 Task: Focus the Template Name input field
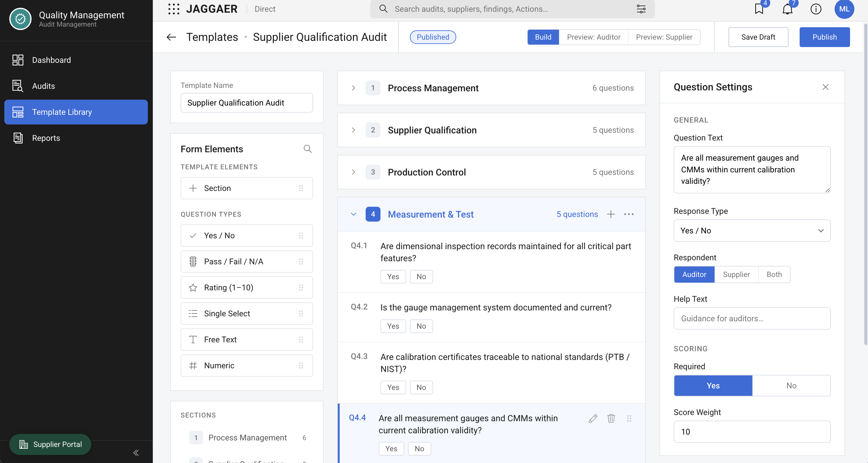(x=247, y=103)
